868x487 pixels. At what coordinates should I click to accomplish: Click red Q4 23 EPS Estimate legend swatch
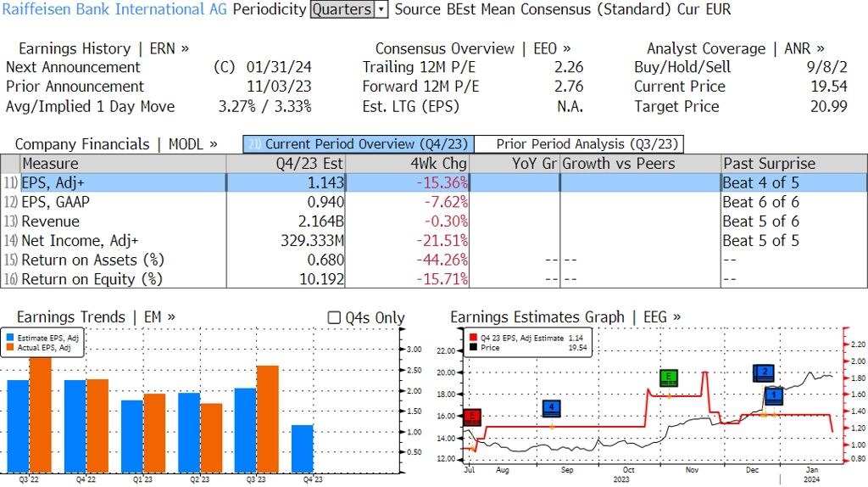(x=473, y=338)
